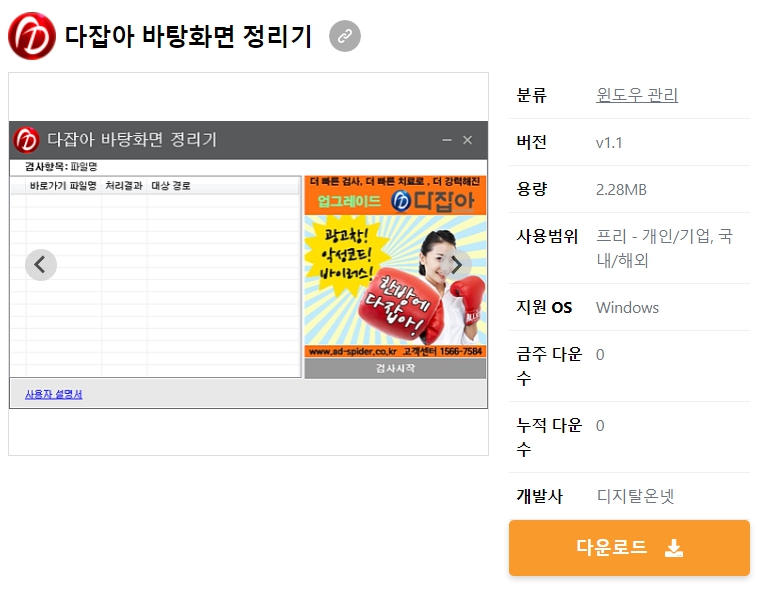Click the supported OS value Windows
758x590 pixels.
tap(627, 308)
